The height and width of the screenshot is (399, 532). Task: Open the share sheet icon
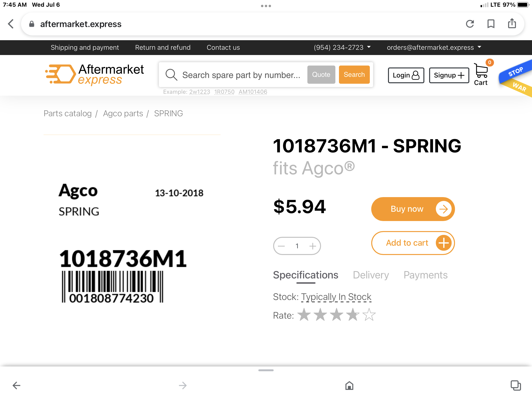tap(512, 23)
